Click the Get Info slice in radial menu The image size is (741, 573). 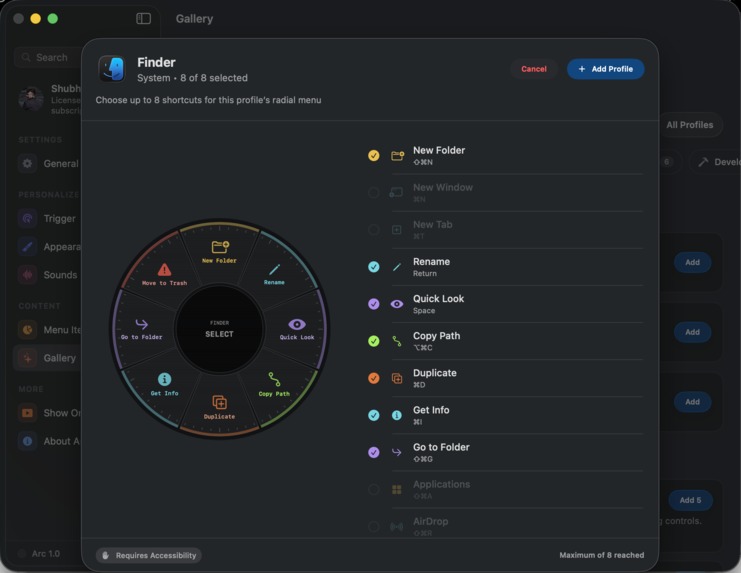(x=164, y=384)
